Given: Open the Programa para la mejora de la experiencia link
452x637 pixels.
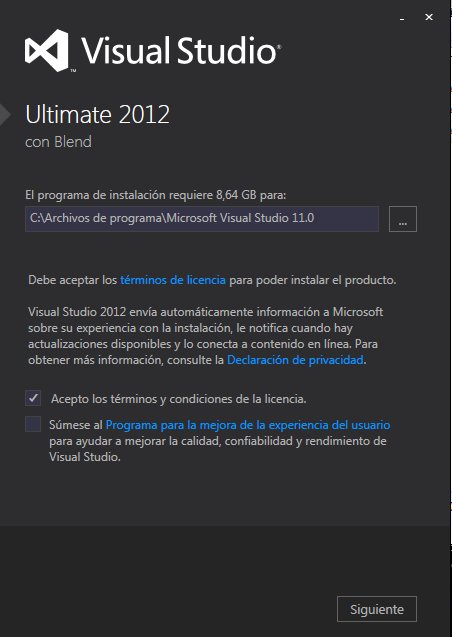Looking at the screenshot, I should click(248, 425).
